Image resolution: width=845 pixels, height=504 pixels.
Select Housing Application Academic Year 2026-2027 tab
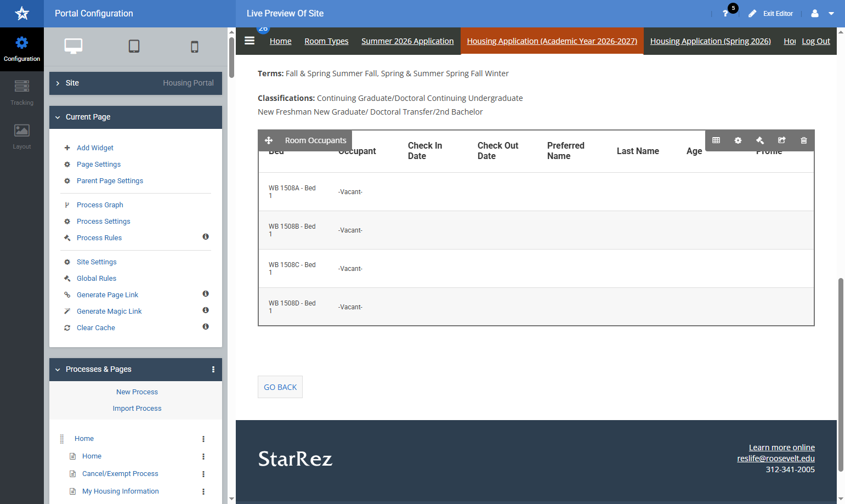pyautogui.click(x=552, y=41)
